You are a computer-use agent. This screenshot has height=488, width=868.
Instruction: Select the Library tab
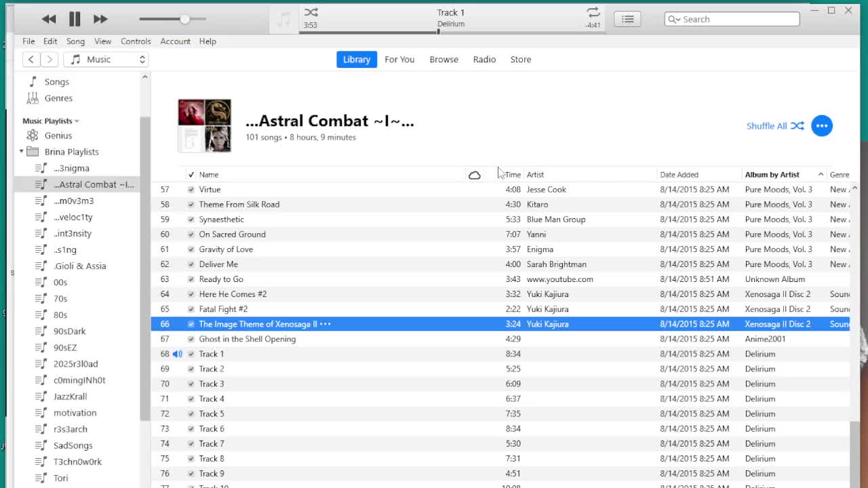pyautogui.click(x=357, y=60)
